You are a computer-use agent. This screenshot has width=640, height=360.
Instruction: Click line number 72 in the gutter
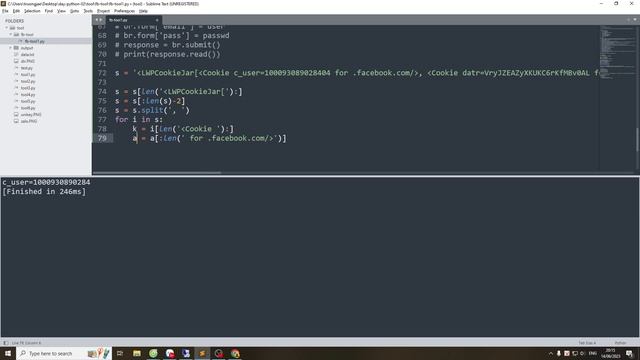[102, 73]
